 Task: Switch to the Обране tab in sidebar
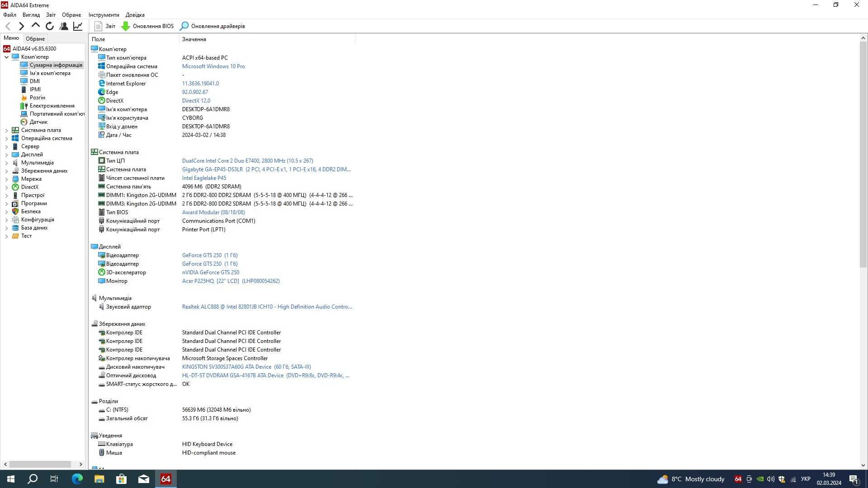tap(35, 39)
